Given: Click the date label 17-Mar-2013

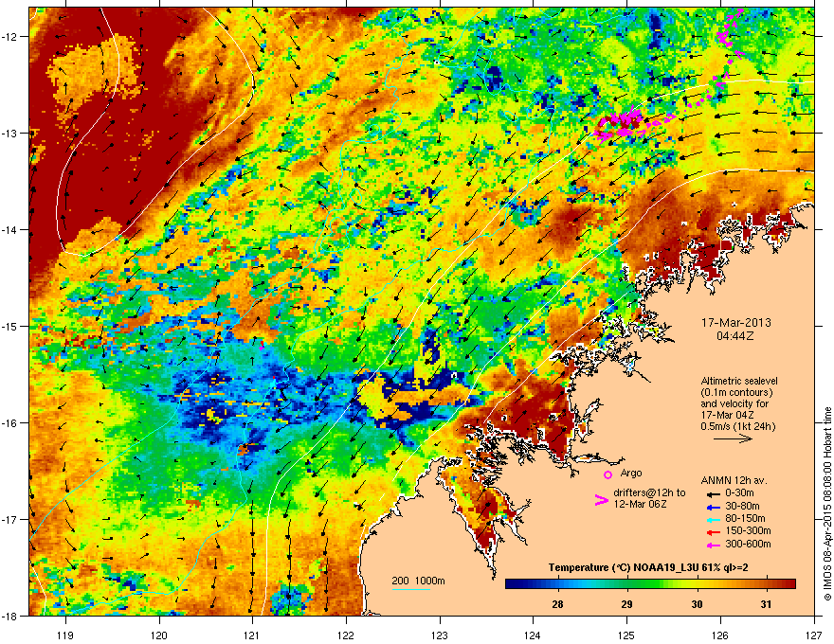Looking at the screenshot, I should [735, 323].
